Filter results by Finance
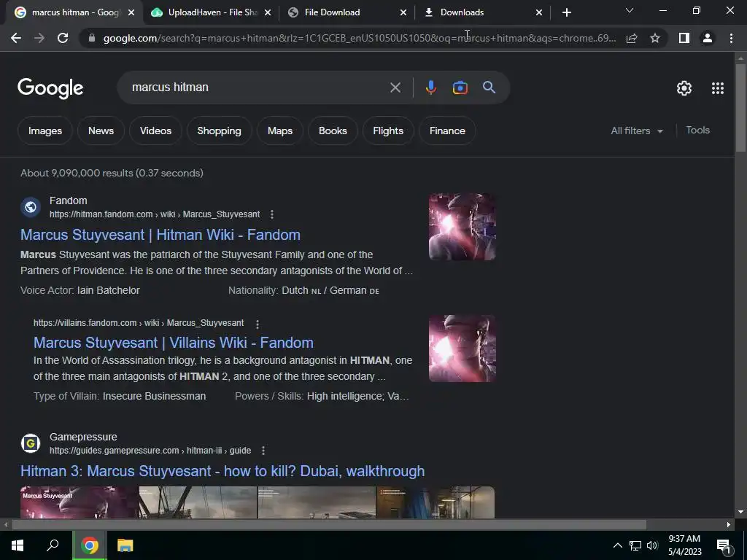Image resolution: width=747 pixels, height=560 pixels. pos(447,131)
